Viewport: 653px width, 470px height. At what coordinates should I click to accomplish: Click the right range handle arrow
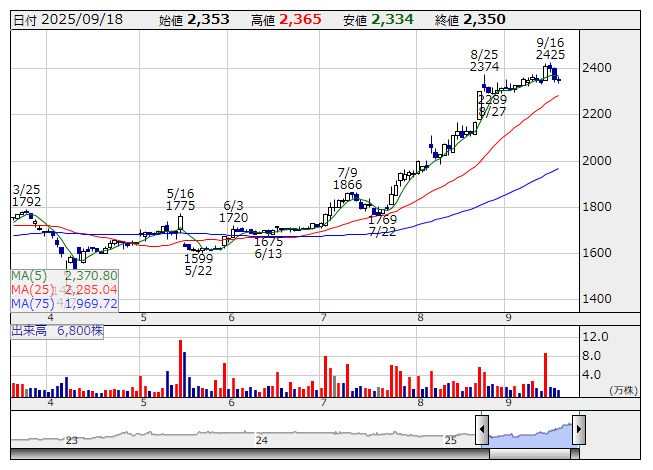click(x=578, y=431)
